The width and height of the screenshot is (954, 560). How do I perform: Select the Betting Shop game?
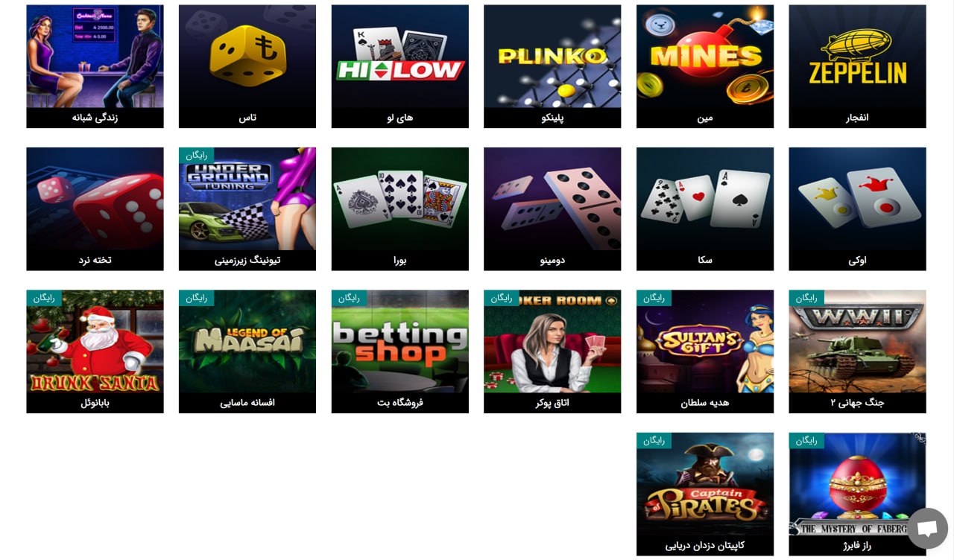[400, 351]
